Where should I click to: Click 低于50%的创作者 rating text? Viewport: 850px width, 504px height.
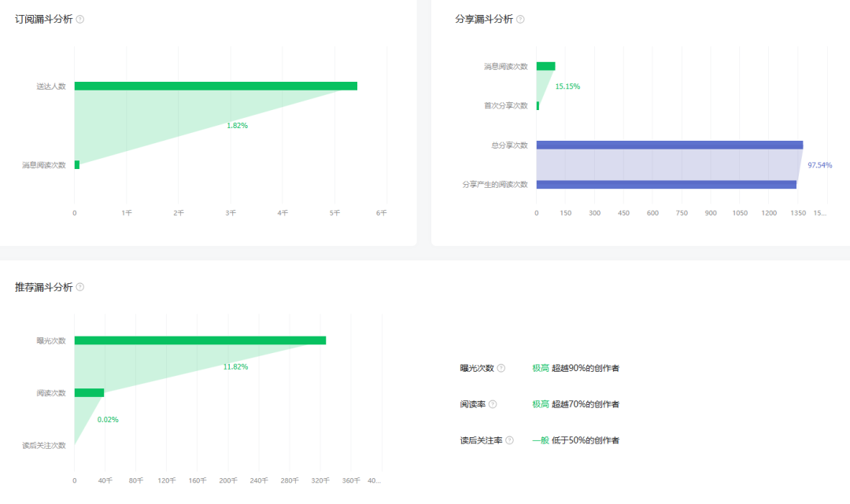pos(586,440)
